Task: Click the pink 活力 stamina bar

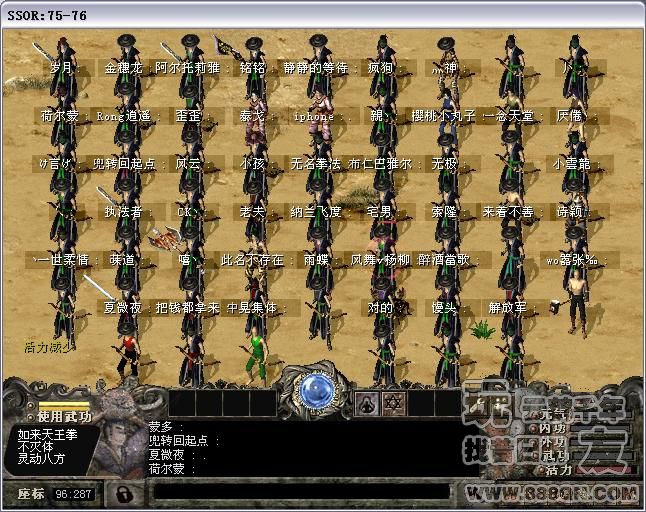Action: pos(604,470)
